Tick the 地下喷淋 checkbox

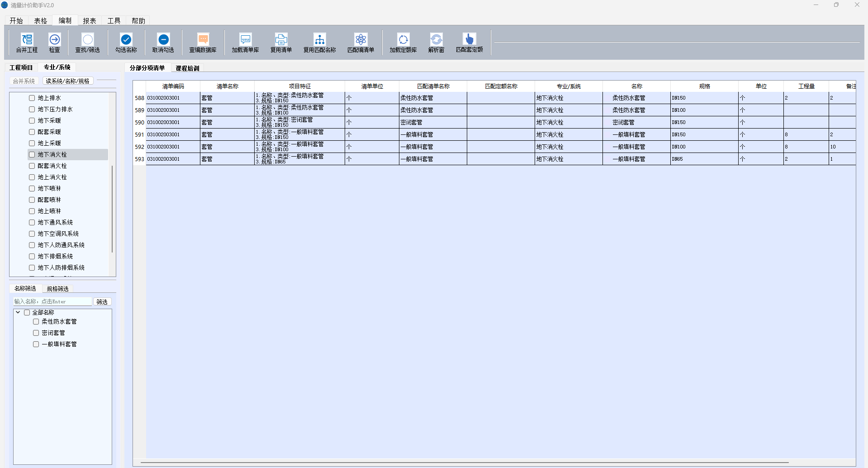32,188
